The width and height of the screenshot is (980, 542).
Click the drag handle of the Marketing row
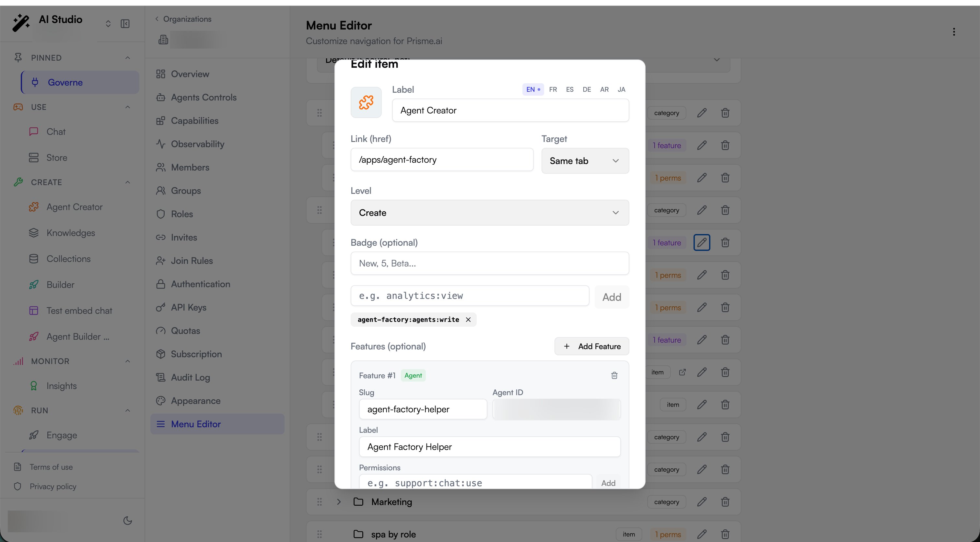coord(320,502)
